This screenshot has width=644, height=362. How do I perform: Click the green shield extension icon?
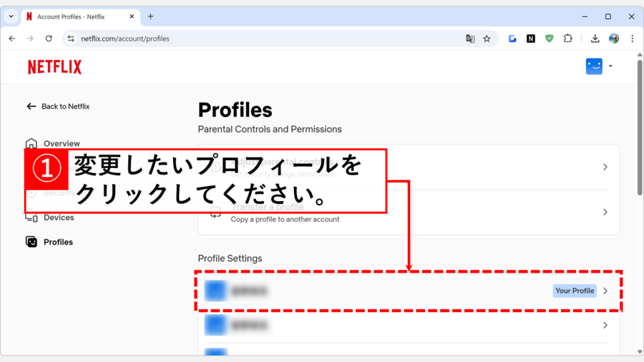pos(549,38)
